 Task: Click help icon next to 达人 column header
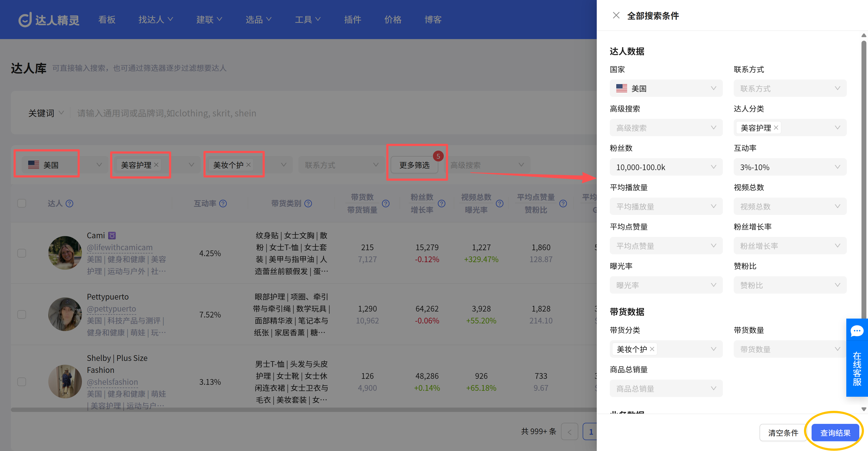69,203
